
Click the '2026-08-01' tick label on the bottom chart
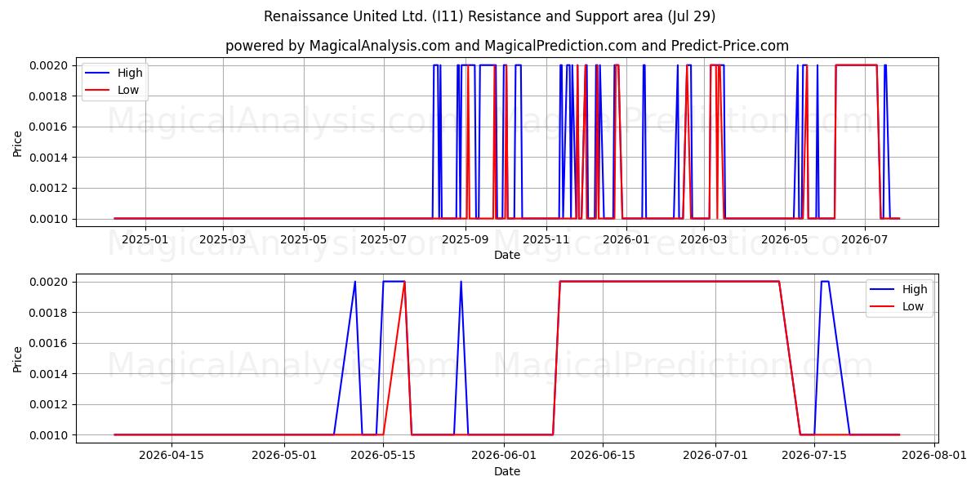pyautogui.click(x=934, y=456)
